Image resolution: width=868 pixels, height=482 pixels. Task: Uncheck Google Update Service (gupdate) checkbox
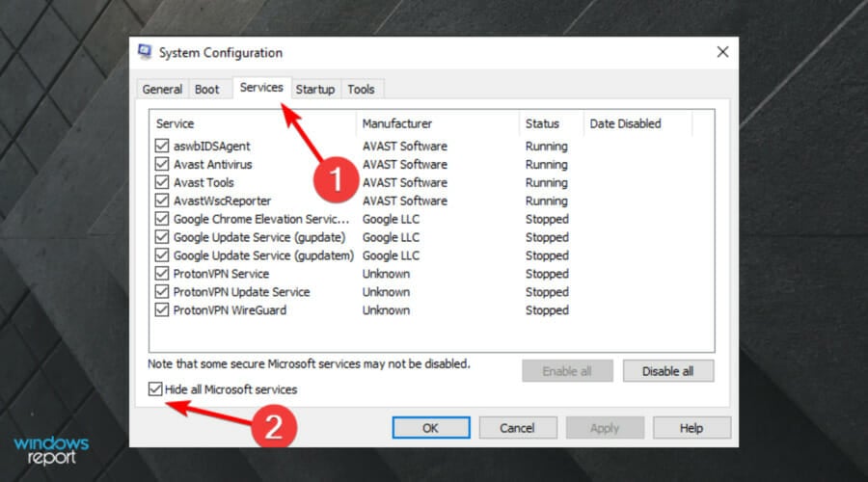(162, 237)
